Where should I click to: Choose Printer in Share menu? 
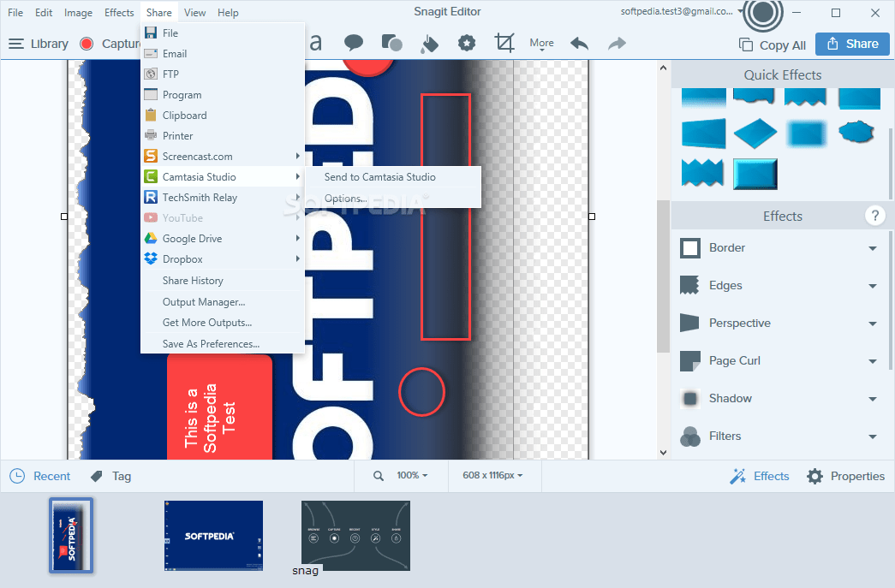pos(223,136)
